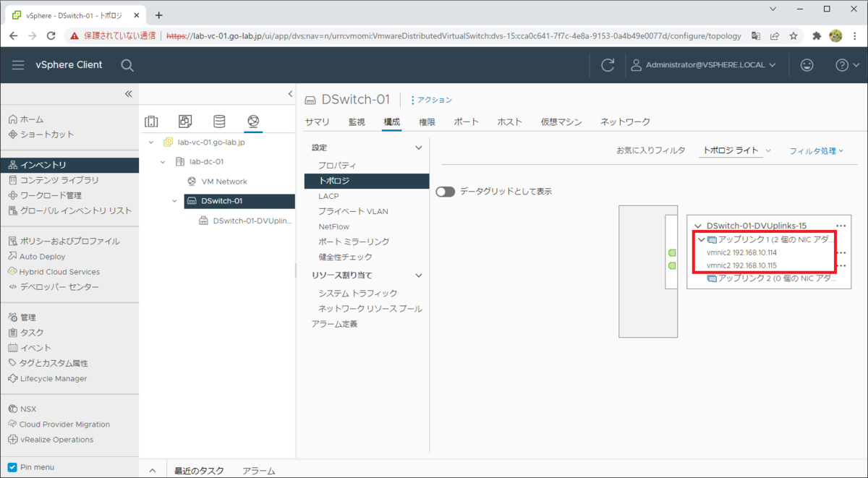Viewport: 868px width, 478px height.
Task: Toggle データグリッドとして表示 switch
Action: point(446,192)
